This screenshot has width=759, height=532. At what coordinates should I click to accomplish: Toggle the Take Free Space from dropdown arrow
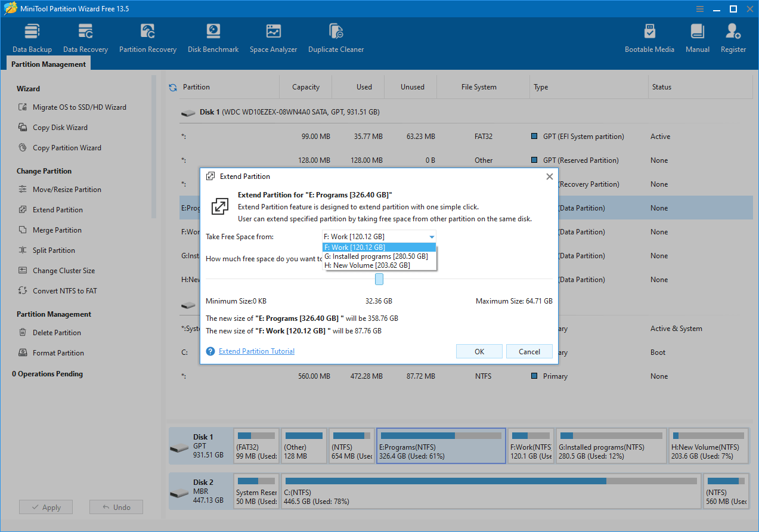click(432, 237)
